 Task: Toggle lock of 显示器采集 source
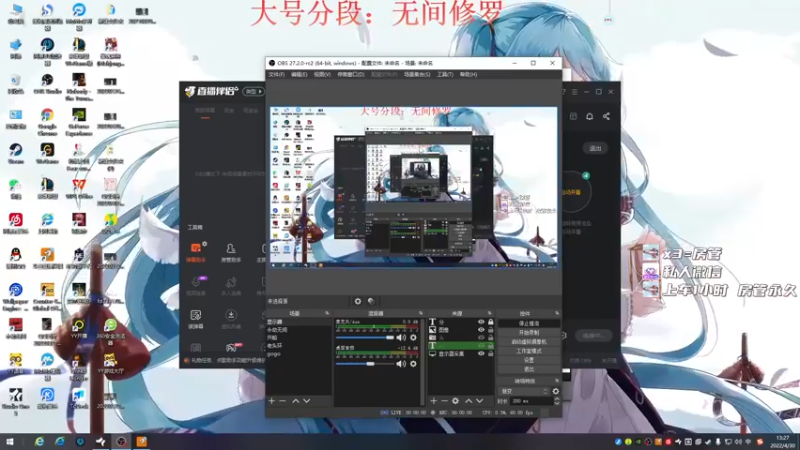(490, 354)
